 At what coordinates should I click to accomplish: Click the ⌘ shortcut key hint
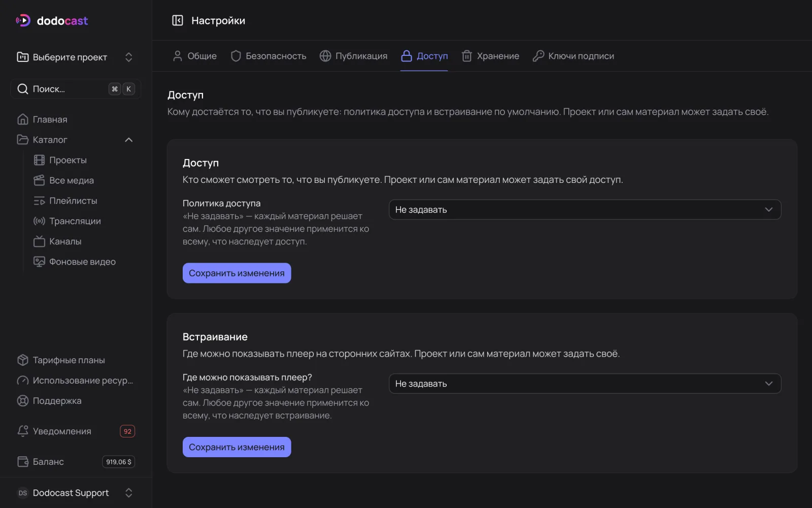[x=115, y=89]
